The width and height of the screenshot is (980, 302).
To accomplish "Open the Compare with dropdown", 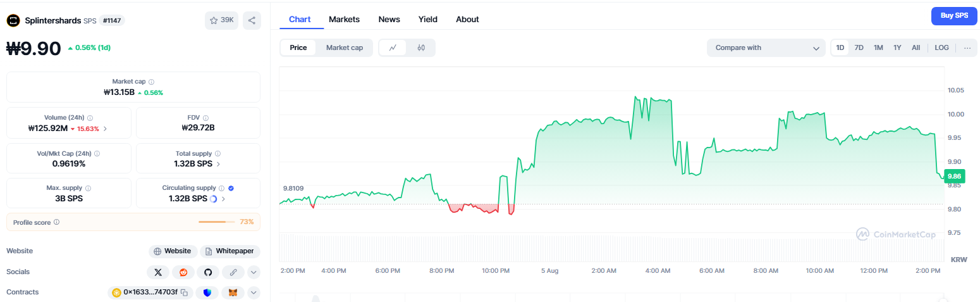I will coord(766,47).
